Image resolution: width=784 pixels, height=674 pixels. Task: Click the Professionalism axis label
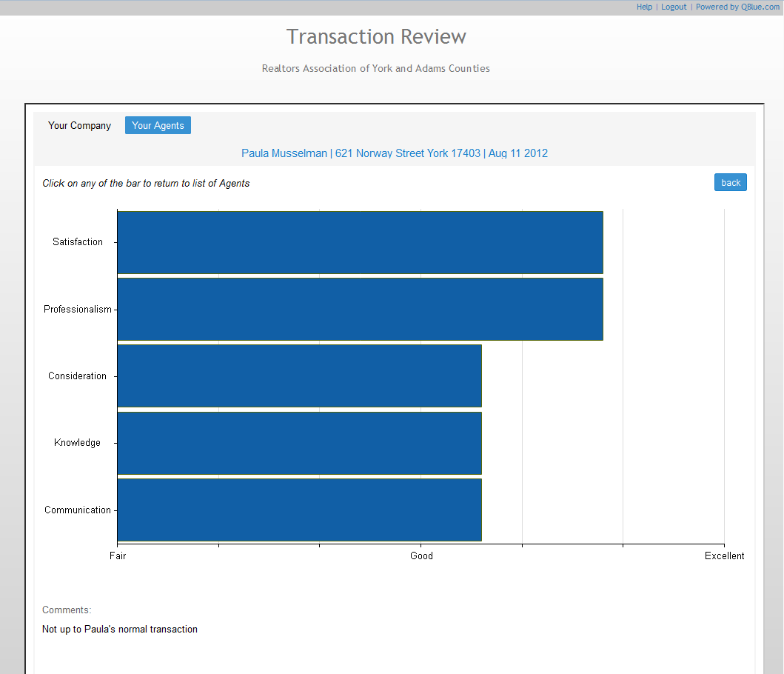click(x=78, y=309)
